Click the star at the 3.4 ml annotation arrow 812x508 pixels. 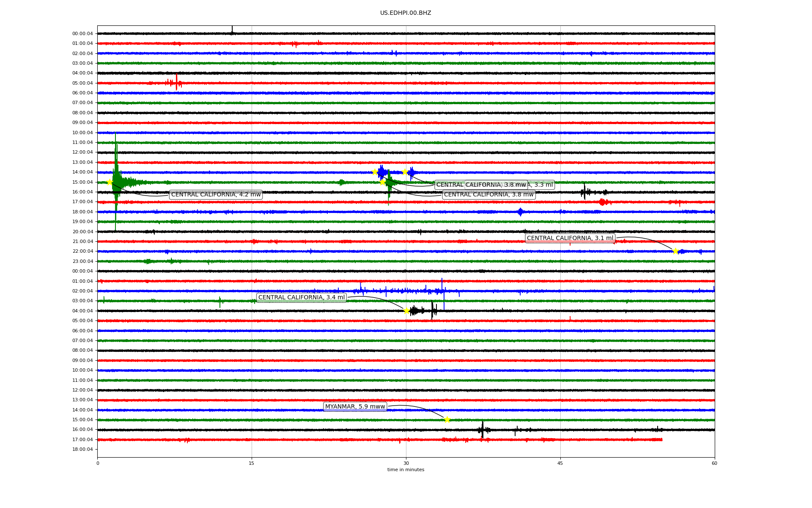407,311
